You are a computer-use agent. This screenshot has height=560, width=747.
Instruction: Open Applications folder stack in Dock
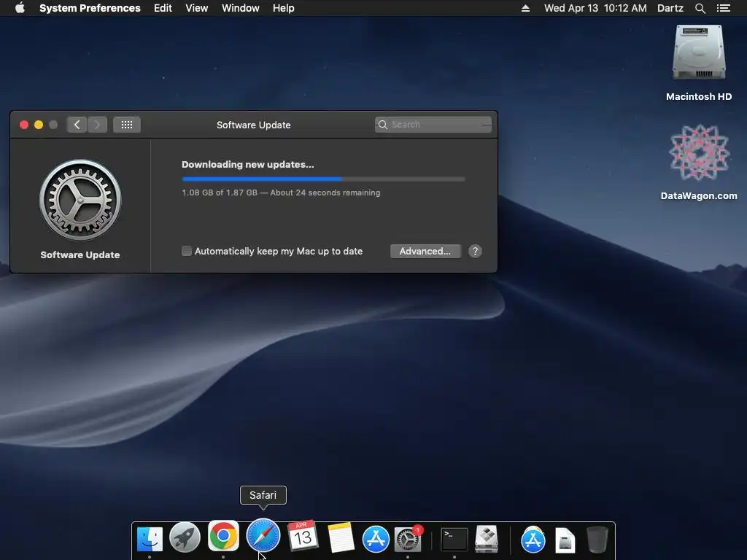pyautogui.click(x=533, y=540)
